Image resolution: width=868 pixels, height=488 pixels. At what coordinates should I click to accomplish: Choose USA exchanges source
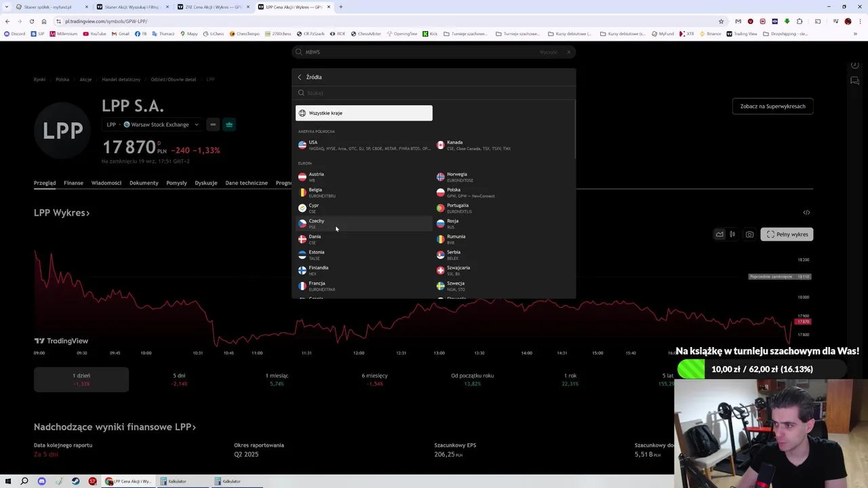(x=364, y=145)
